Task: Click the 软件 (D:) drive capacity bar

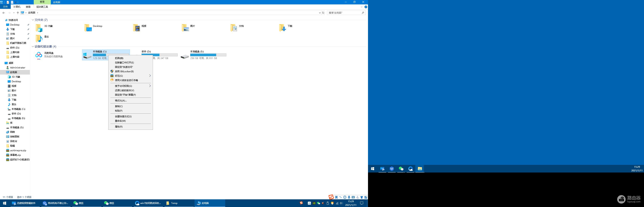Action: point(165,55)
